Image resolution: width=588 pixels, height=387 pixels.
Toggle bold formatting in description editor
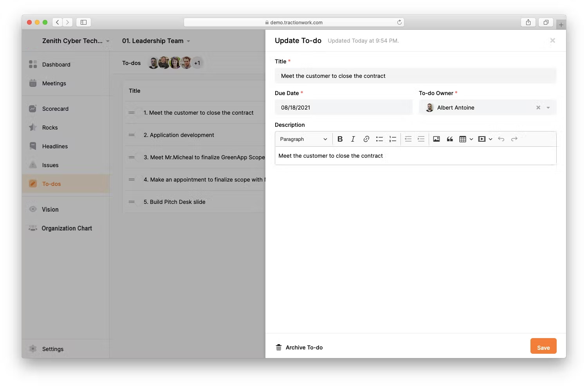point(340,139)
